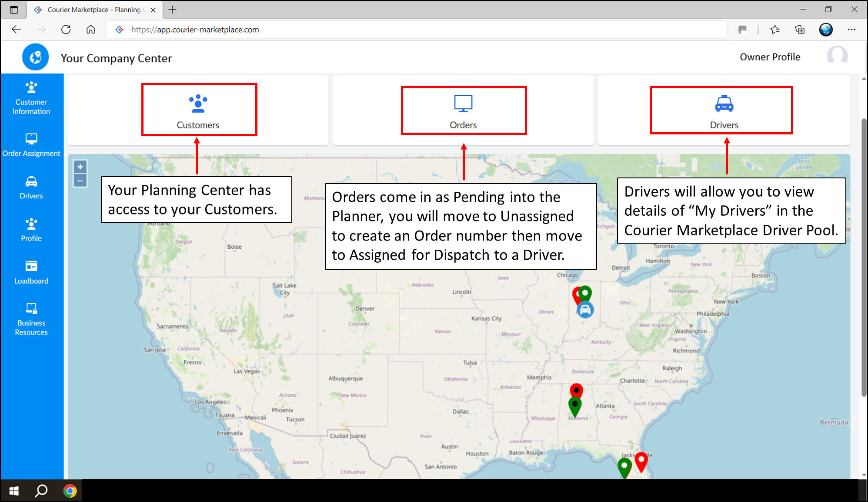Open the Loadboard sidebar item
Screen dimensions: 868x502
click(31, 272)
